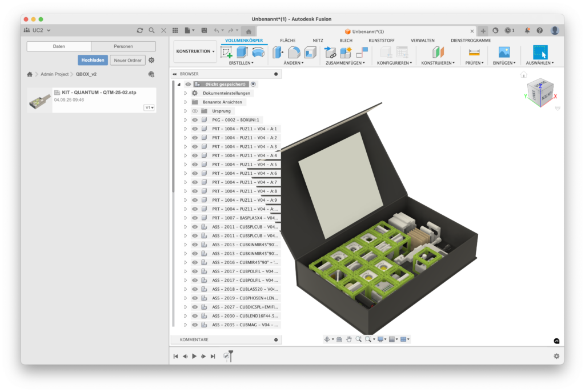Activate the Pan hand tool
The height and width of the screenshot is (392, 585).
click(x=348, y=339)
